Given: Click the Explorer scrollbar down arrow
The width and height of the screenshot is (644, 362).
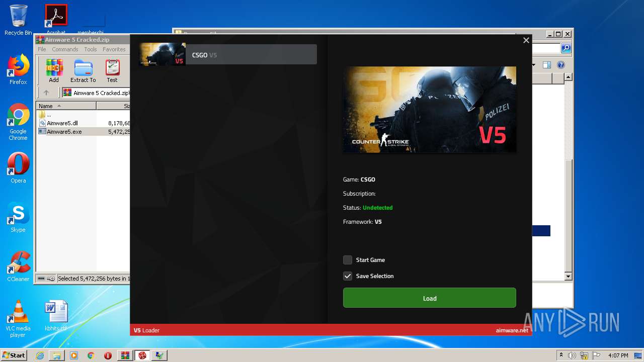Looking at the screenshot, I should pyautogui.click(x=568, y=277).
